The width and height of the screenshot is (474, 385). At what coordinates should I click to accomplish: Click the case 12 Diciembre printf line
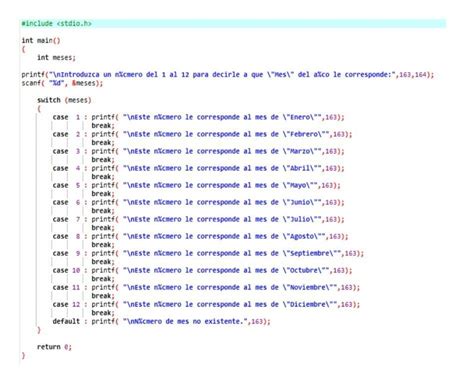click(206, 304)
